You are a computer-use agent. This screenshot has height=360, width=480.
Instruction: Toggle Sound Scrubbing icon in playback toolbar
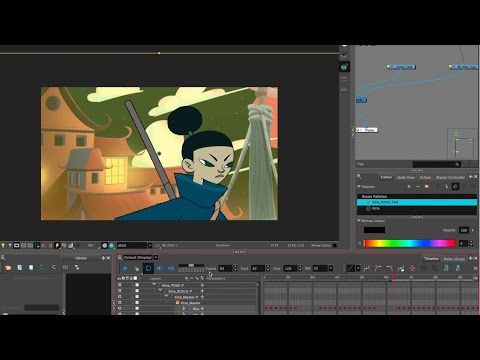(x=171, y=268)
